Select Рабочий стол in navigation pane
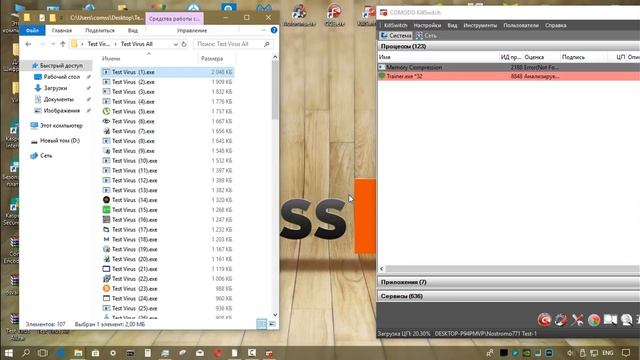 [x=61, y=77]
